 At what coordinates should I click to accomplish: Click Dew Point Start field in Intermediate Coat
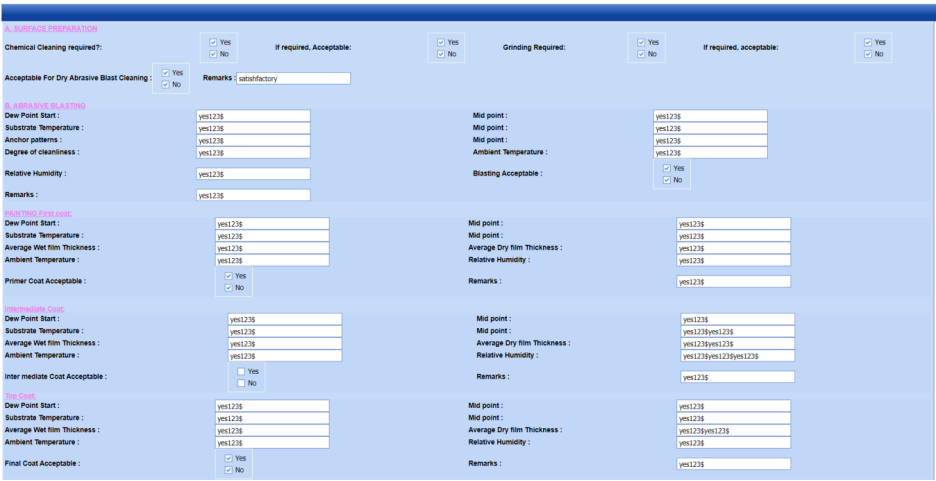coord(285,319)
